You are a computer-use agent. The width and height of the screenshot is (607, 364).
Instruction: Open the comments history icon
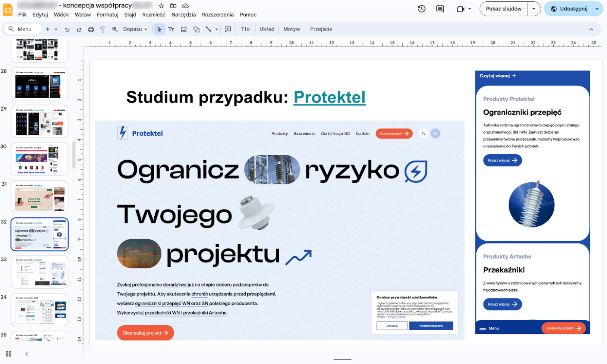click(x=440, y=9)
